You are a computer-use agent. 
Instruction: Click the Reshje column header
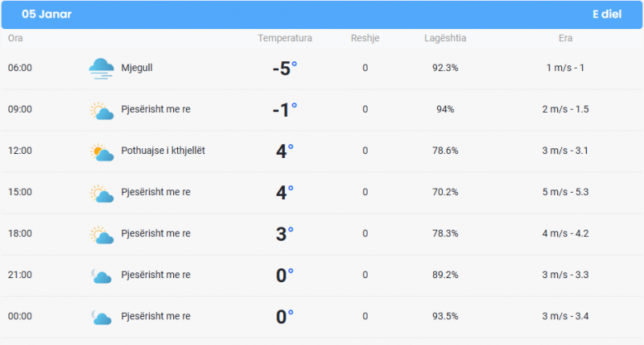click(x=365, y=39)
